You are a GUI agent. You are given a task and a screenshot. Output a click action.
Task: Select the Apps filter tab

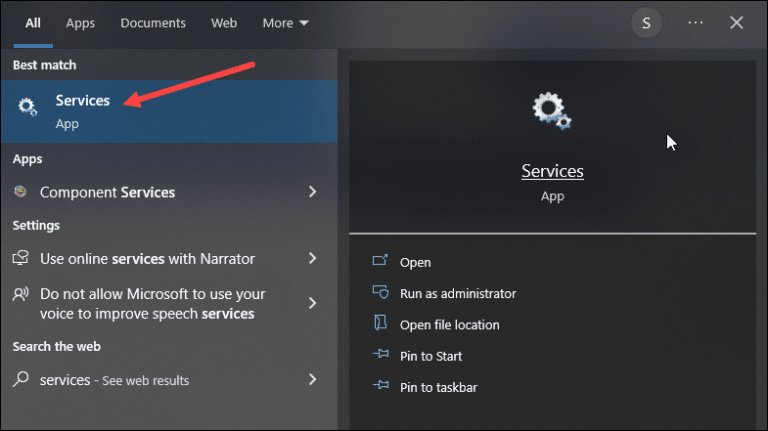80,23
